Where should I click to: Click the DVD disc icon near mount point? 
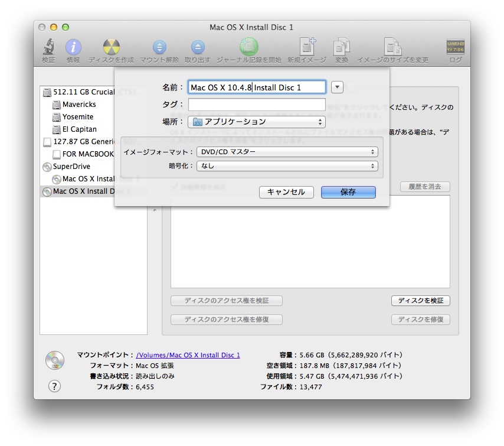pos(55,360)
